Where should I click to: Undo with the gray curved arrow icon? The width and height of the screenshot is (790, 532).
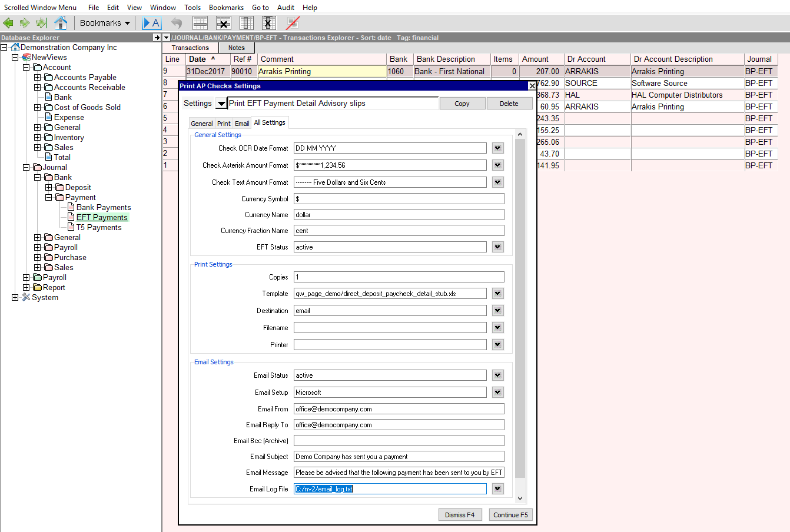click(x=177, y=23)
